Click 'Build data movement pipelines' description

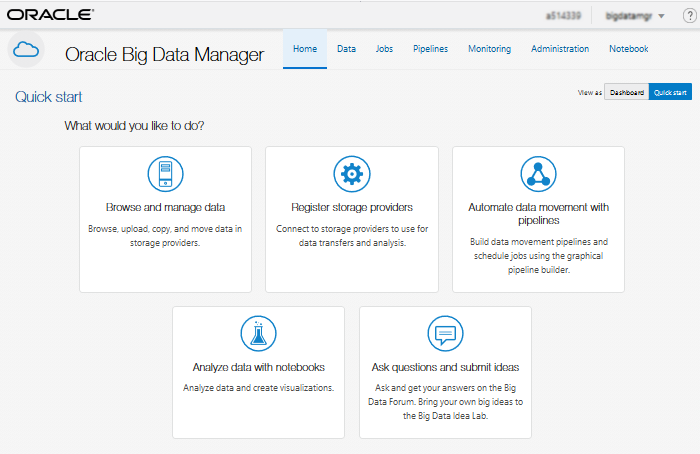538,256
